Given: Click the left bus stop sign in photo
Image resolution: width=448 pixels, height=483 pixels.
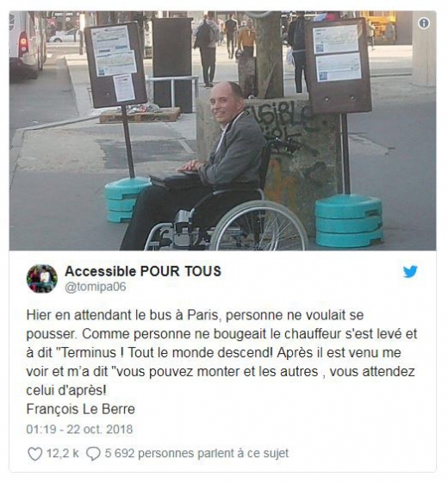Looking at the screenshot, I should (x=115, y=64).
